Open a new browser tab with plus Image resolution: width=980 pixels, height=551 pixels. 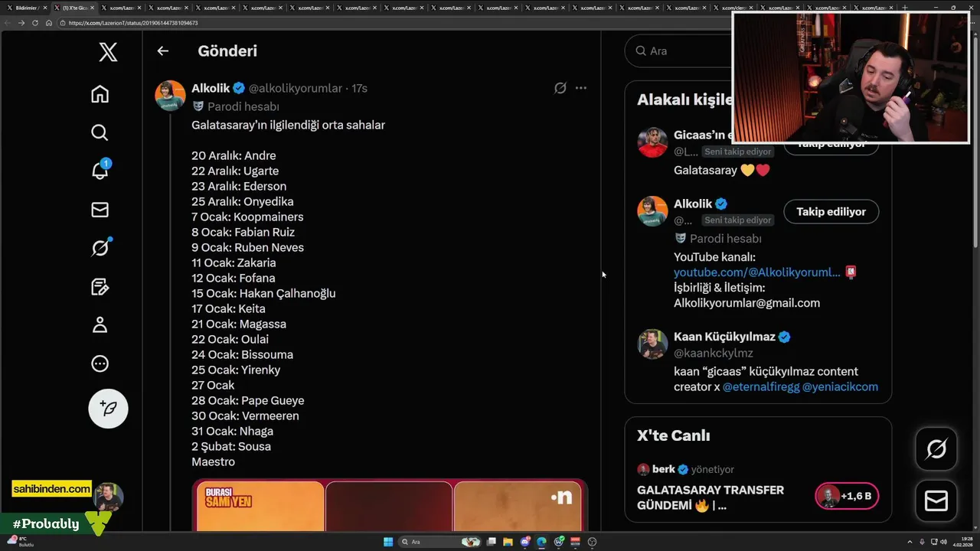(905, 8)
